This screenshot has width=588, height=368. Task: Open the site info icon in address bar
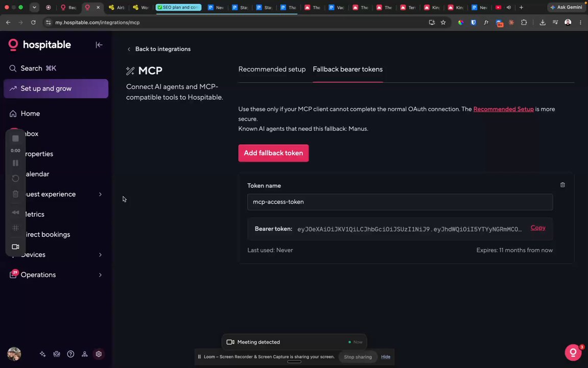tap(48, 22)
